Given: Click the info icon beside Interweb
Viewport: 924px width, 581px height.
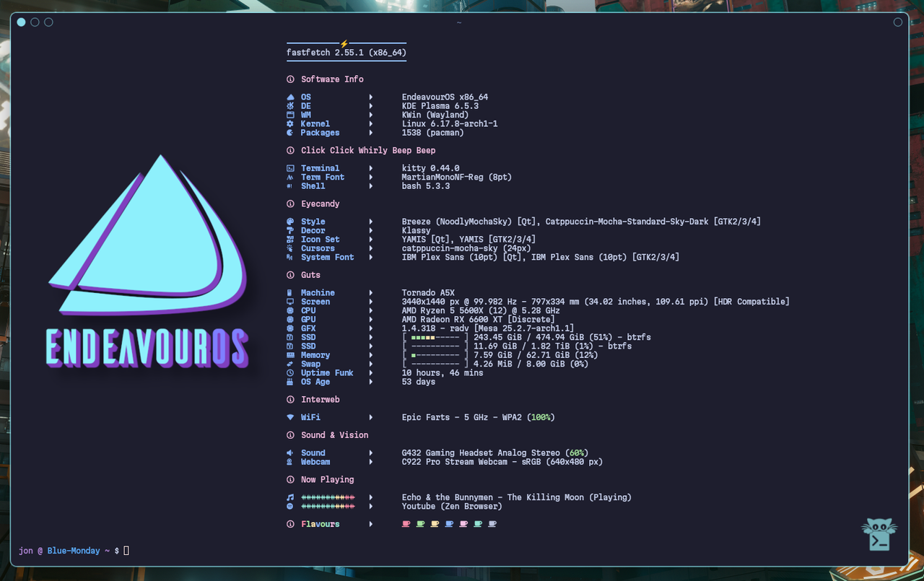Looking at the screenshot, I should tap(290, 400).
